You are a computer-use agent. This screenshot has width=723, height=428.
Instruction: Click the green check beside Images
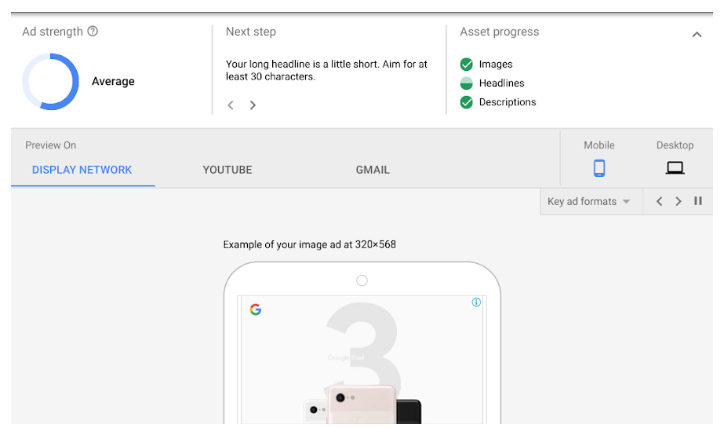[467, 64]
